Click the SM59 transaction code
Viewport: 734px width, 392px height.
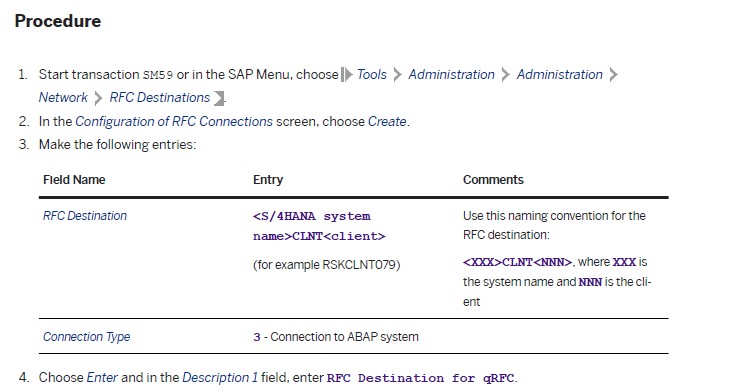tap(158, 75)
